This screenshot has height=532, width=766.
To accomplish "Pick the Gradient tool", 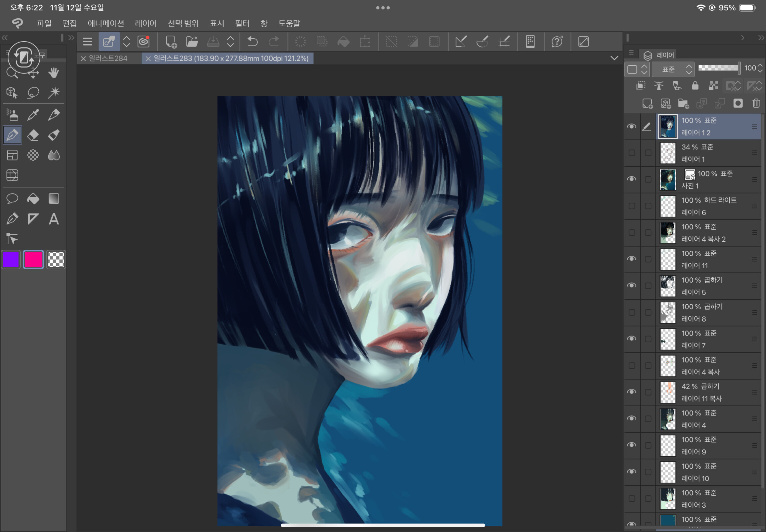I will (53, 199).
